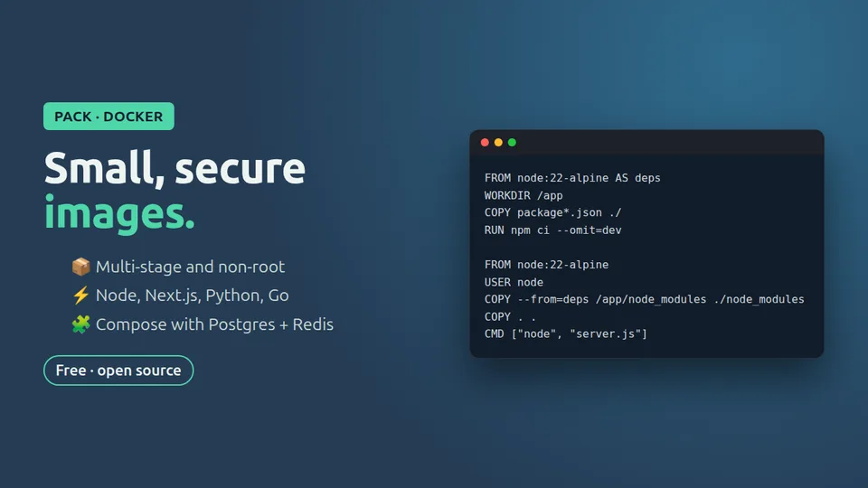
Task: Click the puzzle piece emoji icon
Action: [x=80, y=324]
